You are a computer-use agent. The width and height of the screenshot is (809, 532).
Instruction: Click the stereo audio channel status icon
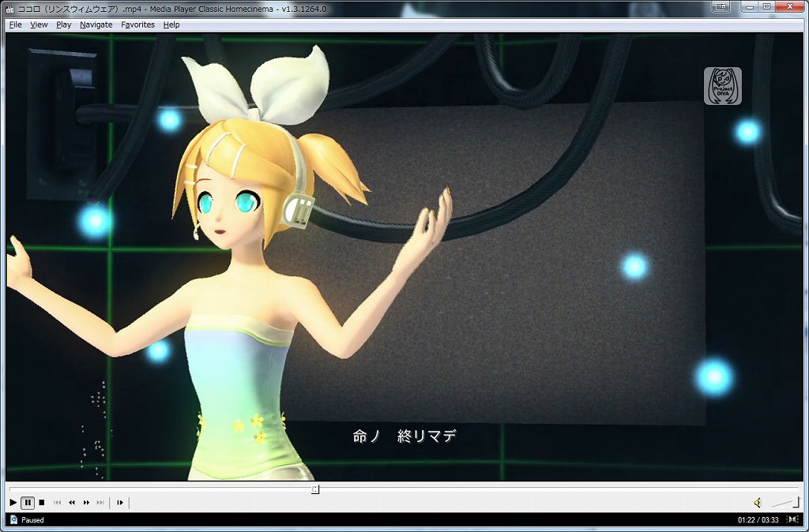click(x=792, y=519)
